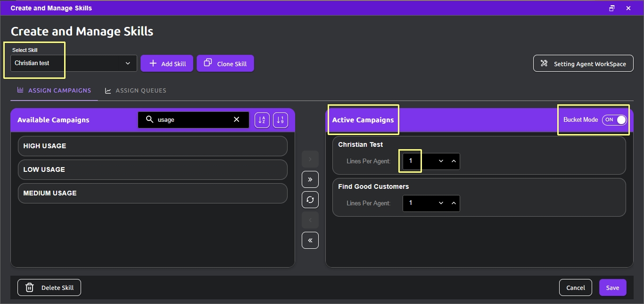This screenshot has width=644, height=304.
Task: Increase Lines Per Agent for Christian Test
Action: point(454,161)
